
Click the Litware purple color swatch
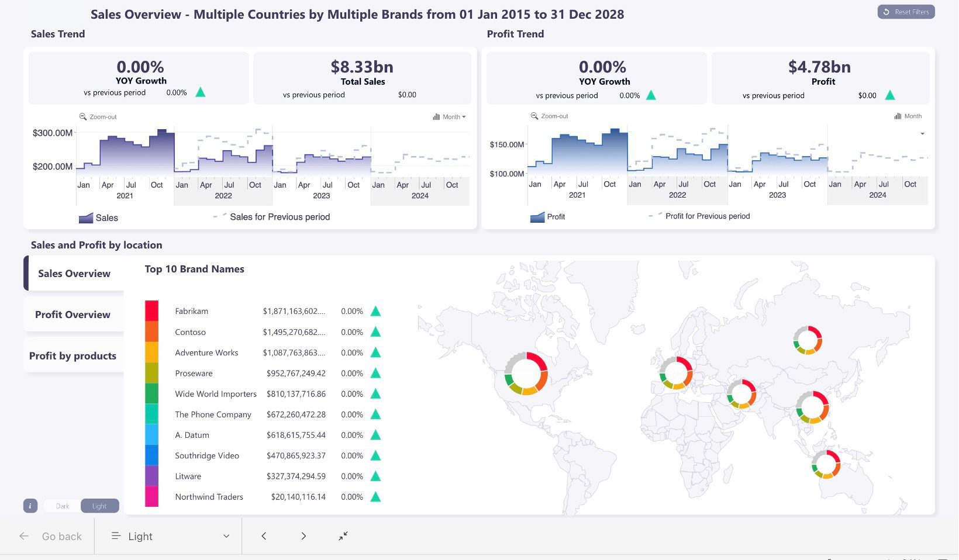[151, 476]
